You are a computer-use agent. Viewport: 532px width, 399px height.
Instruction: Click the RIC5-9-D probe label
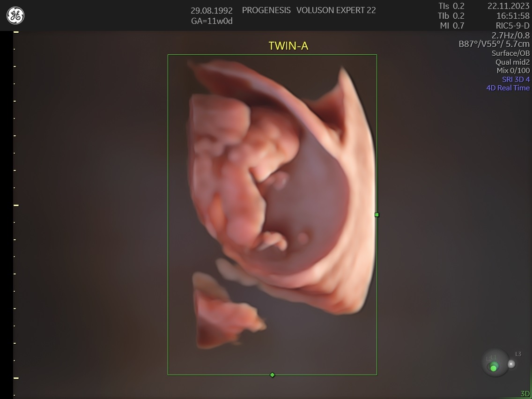[512, 26]
